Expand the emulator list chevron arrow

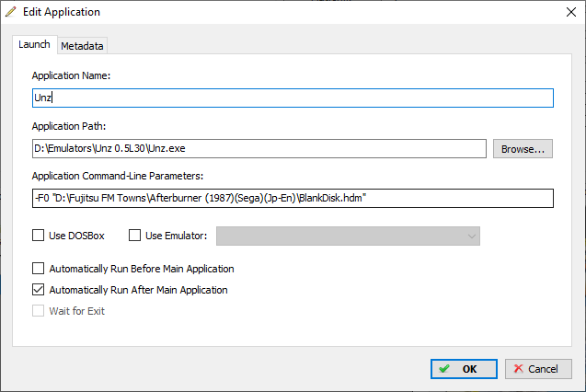click(x=472, y=236)
